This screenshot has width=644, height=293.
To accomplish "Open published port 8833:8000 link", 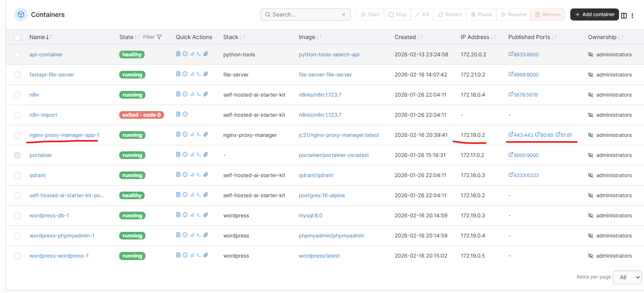I will 524,55.
